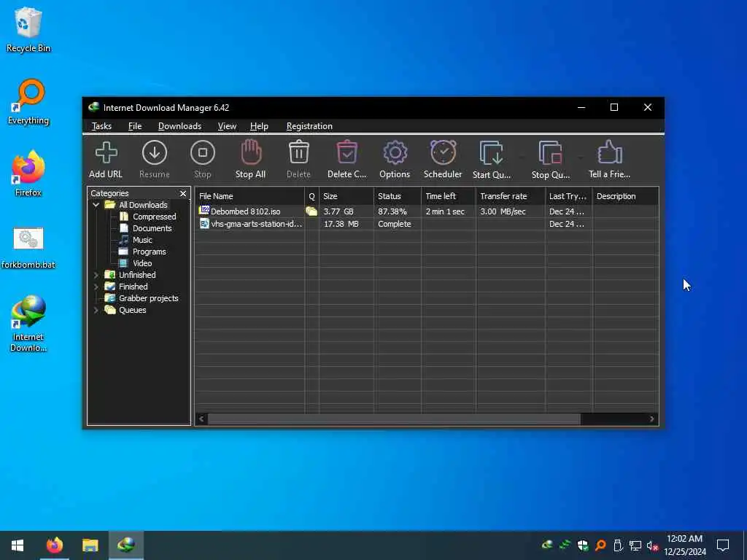
Task: Select forkbomb.bat file on desktop
Action: pyautogui.click(x=28, y=248)
